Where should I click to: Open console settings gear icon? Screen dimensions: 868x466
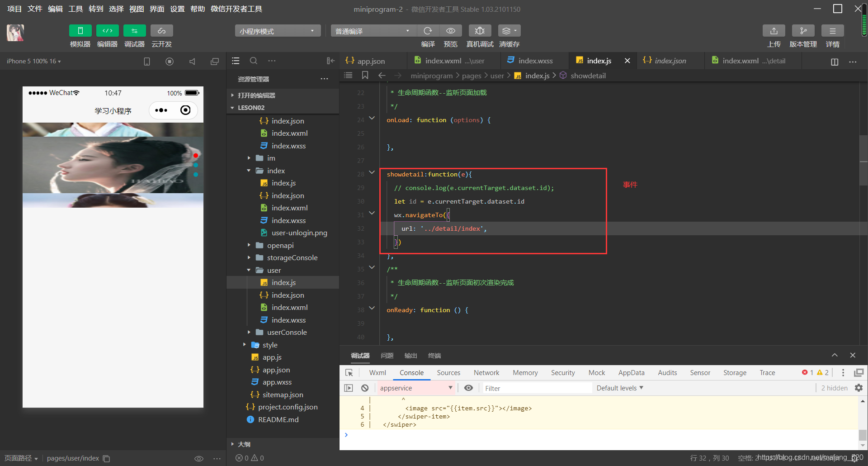point(859,388)
